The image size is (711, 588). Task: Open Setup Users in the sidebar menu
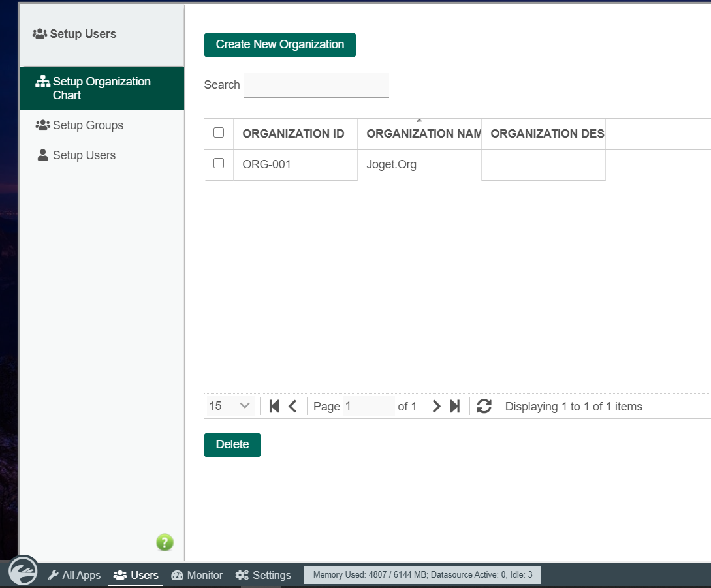pos(84,155)
